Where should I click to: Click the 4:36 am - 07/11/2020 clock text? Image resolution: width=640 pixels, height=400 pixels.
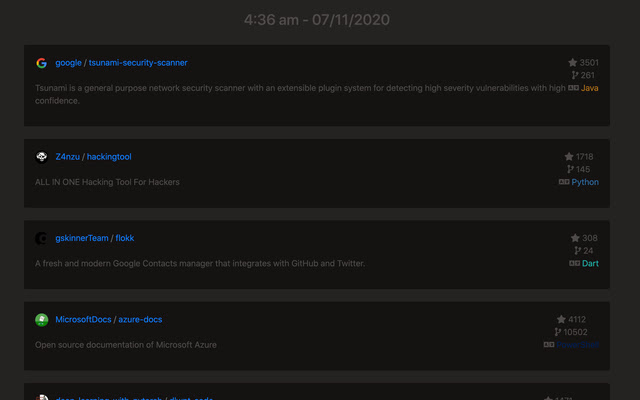pos(317,20)
